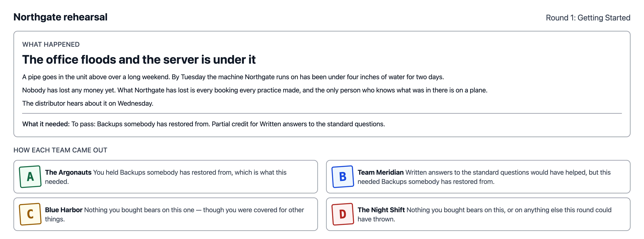Viewport: 644px width, 239px height.
Task: Click the Blue Harbor result description
Action: pos(174,214)
